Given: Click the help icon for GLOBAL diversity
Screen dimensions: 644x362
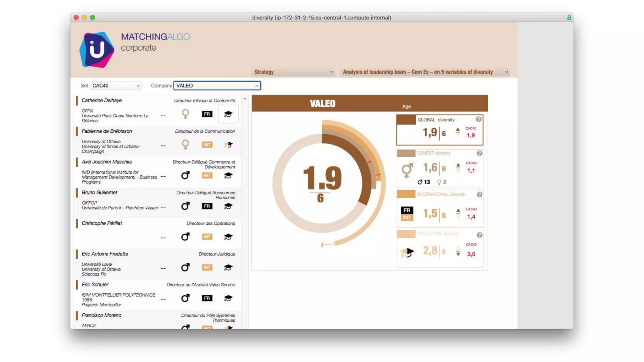Looking at the screenshot, I should point(478,119).
